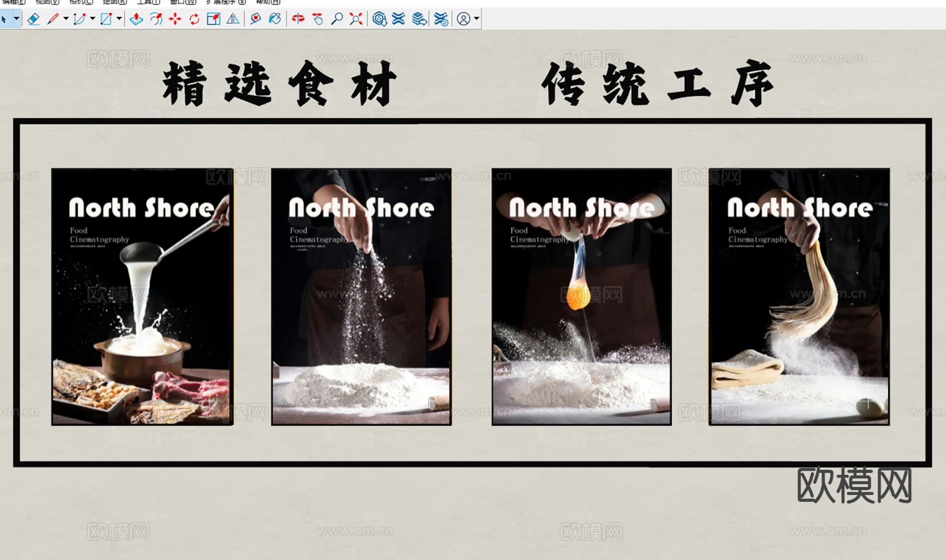Select the Pan hand tool
Viewport: 946px width, 560px height.
[x=317, y=19]
